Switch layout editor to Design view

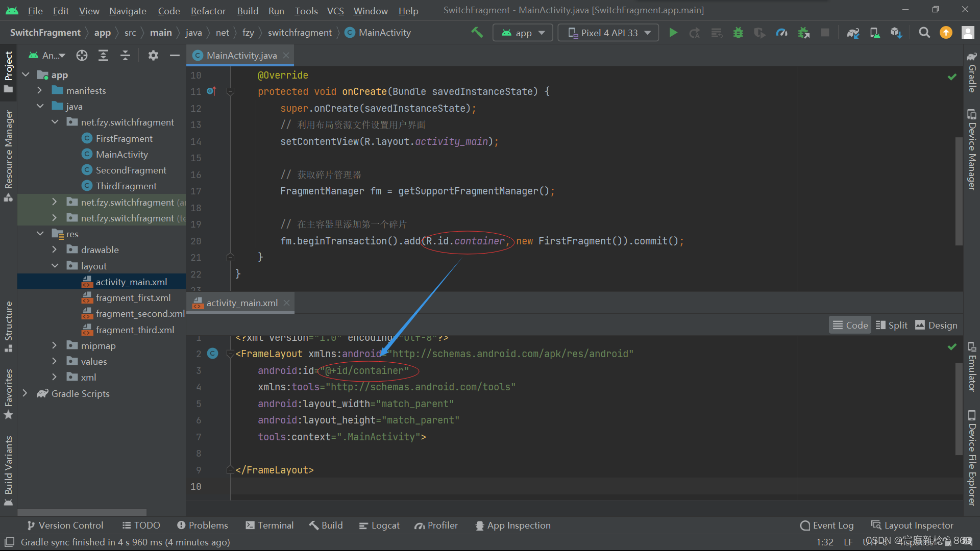[936, 325]
